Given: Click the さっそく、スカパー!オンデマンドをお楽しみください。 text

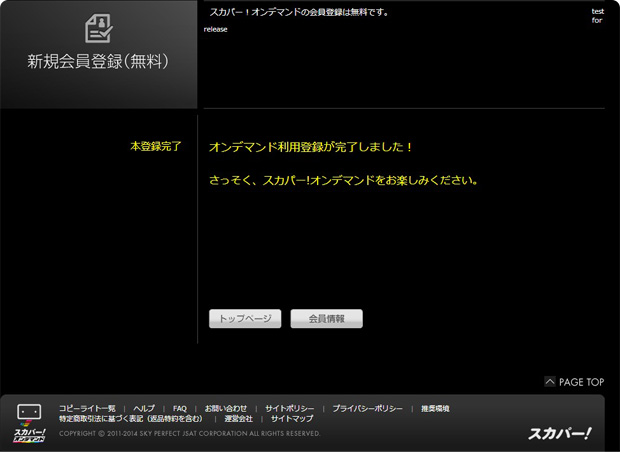Looking at the screenshot, I should click(x=343, y=180).
